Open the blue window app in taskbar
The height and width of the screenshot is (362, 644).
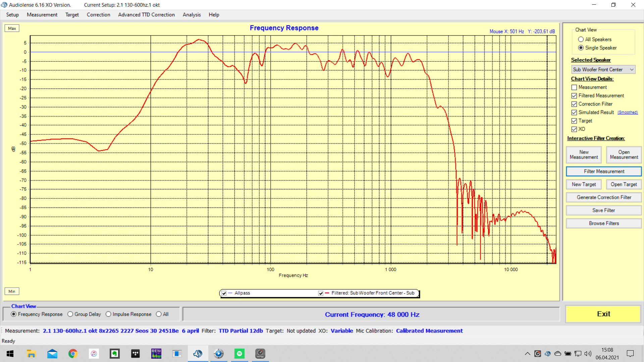click(177, 354)
